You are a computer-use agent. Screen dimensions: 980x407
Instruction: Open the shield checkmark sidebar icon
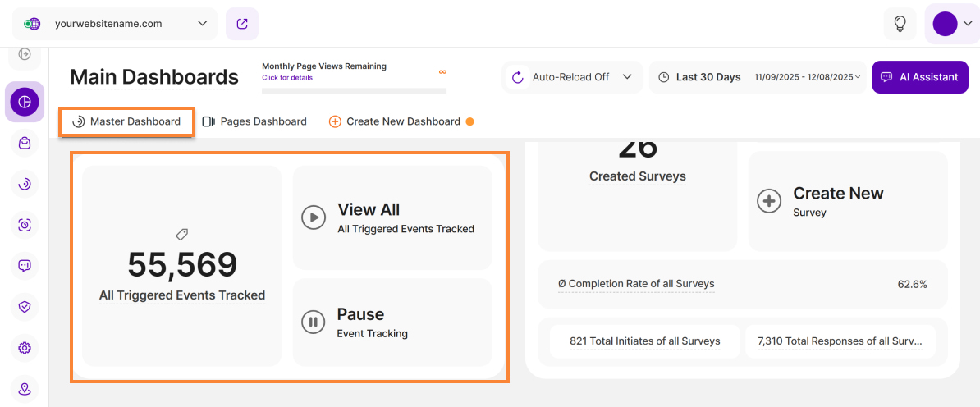coord(25,306)
